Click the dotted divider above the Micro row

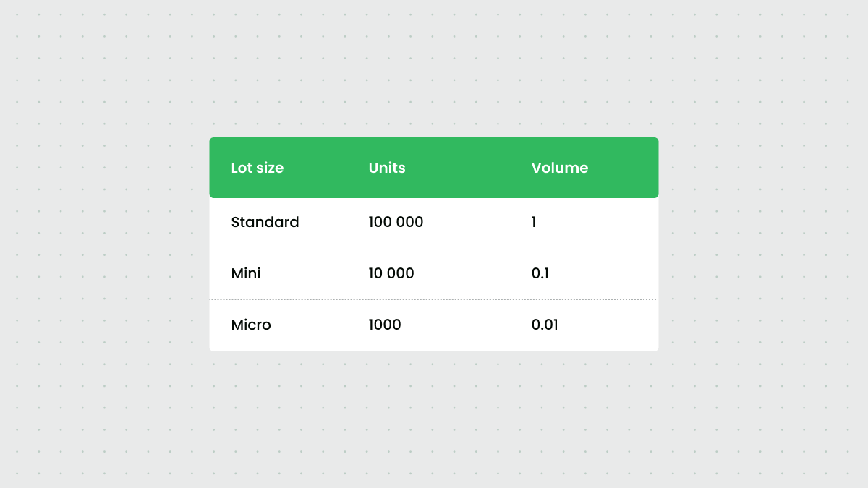click(x=434, y=299)
